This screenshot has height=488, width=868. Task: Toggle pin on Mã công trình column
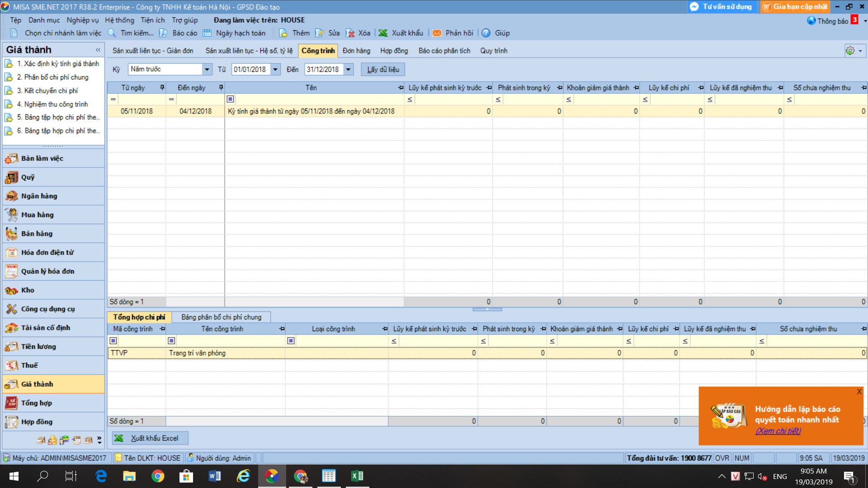click(x=163, y=329)
